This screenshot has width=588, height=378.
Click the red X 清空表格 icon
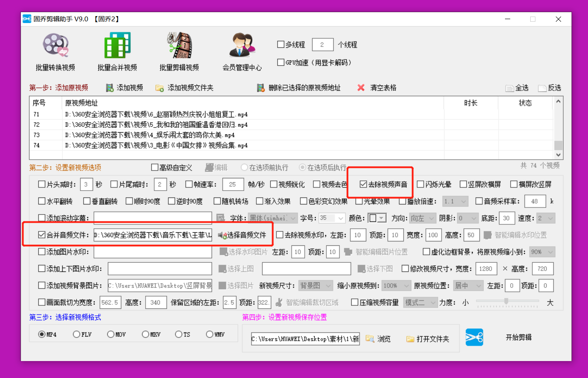[361, 88]
